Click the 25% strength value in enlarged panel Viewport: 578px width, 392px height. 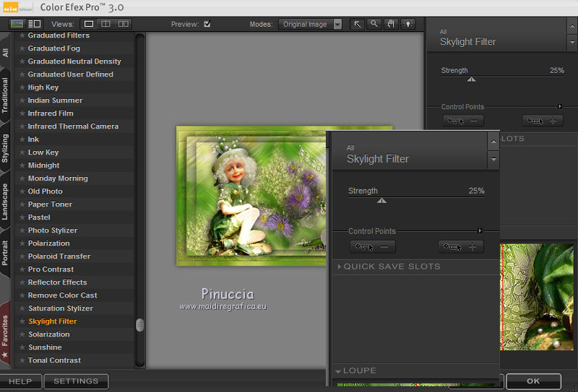pos(477,191)
